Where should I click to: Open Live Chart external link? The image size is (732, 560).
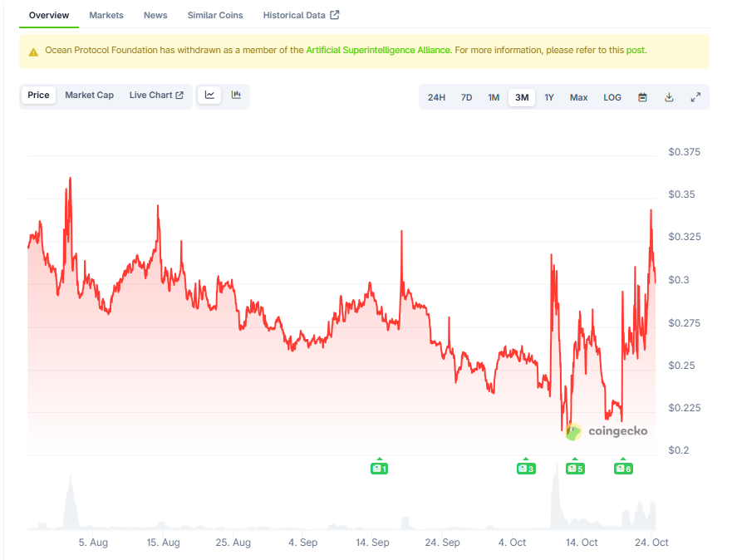point(156,96)
